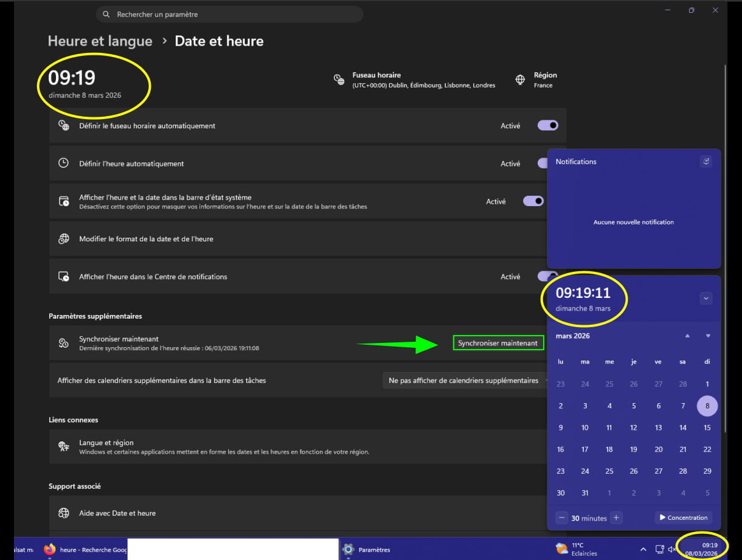This screenshot has width=742, height=560.
Task: Collapse the calendar using the chevron button
Action: pos(706,299)
